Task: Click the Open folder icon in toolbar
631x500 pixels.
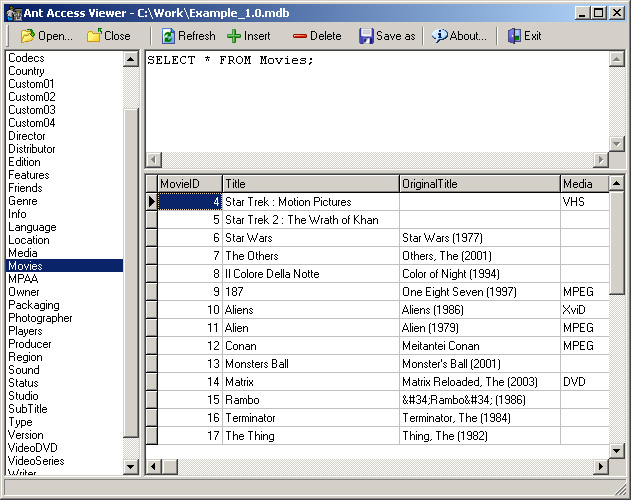Action: (x=28, y=36)
